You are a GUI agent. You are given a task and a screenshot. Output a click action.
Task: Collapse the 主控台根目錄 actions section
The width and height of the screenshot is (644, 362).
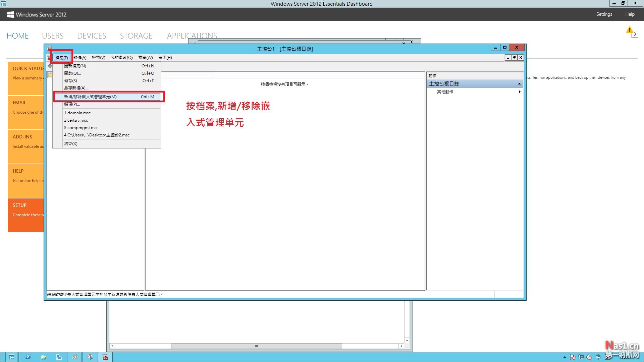(519, 84)
